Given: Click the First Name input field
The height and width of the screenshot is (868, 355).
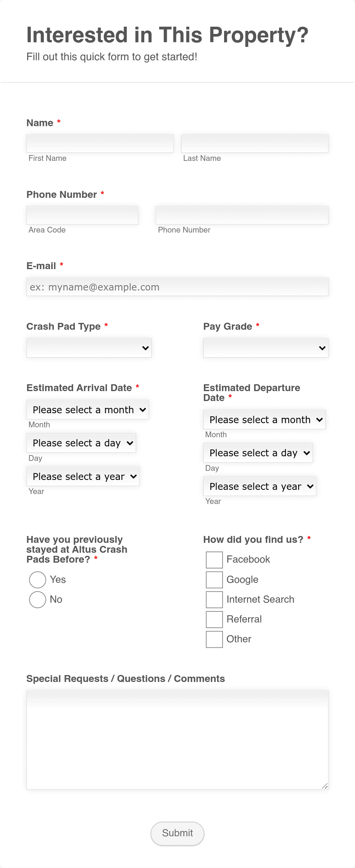Looking at the screenshot, I should (100, 144).
